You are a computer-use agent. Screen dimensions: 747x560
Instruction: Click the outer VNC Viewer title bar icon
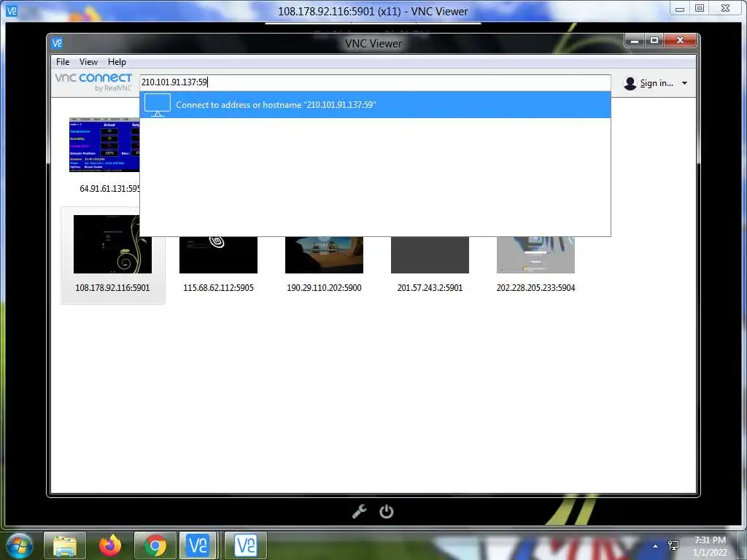[x=12, y=10]
